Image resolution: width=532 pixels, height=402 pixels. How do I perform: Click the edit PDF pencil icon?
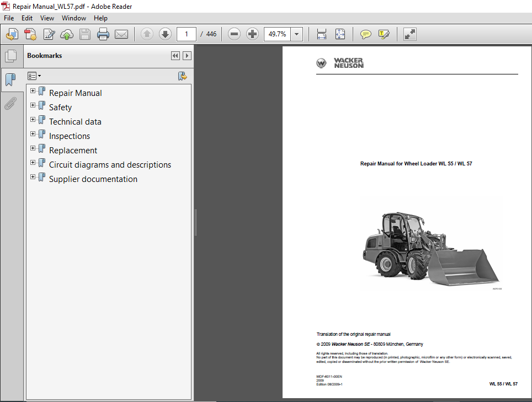49,34
